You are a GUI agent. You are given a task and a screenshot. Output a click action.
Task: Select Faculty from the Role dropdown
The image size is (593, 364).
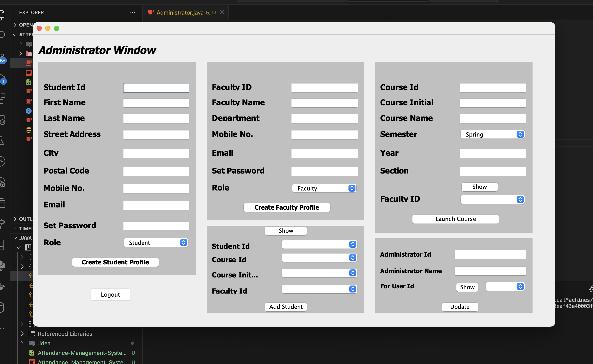tap(323, 188)
